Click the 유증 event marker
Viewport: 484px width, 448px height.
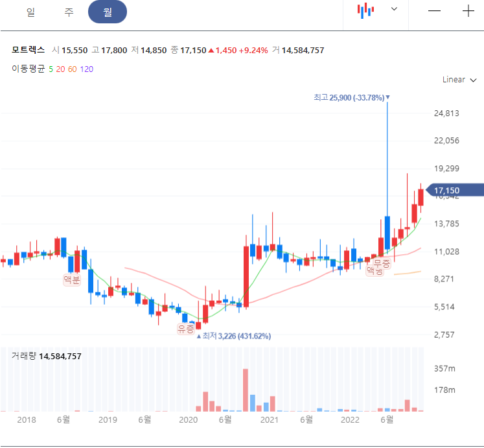(185, 329)
